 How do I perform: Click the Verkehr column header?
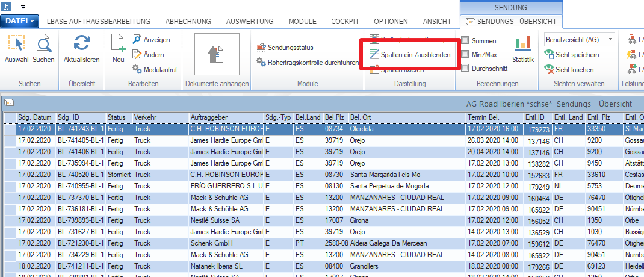[x=160, y=117]
